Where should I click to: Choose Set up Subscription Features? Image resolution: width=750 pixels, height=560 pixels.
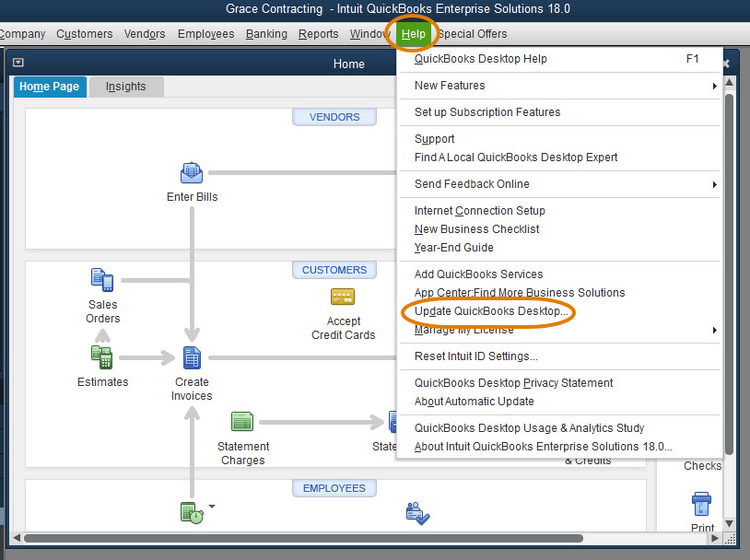click(x=558, y=112)
